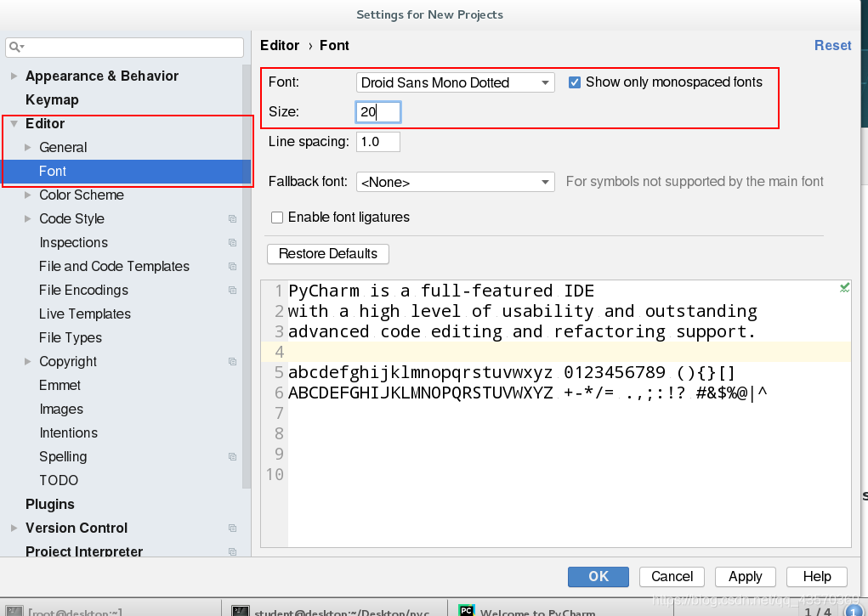Open Plugins settings page
The width and height of the screenshot is (868, 616).
pyautogui.click(x=50, y=504)
